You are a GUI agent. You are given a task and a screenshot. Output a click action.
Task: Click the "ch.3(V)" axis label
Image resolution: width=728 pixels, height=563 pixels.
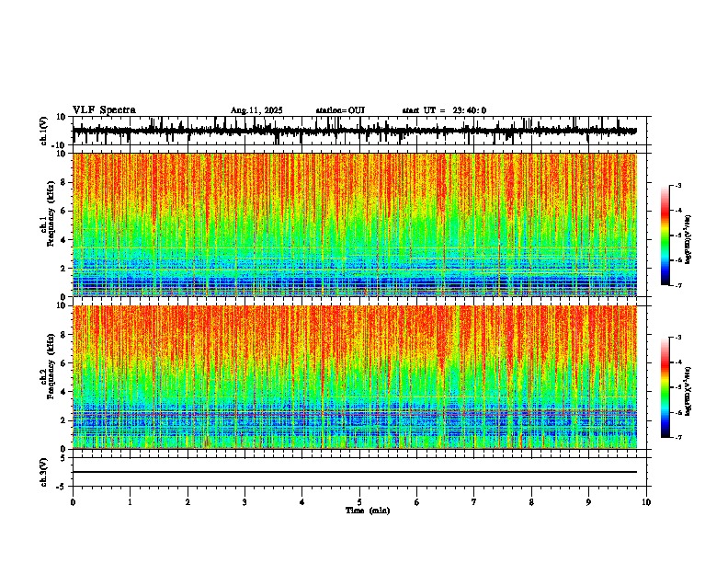coord(44,472)
